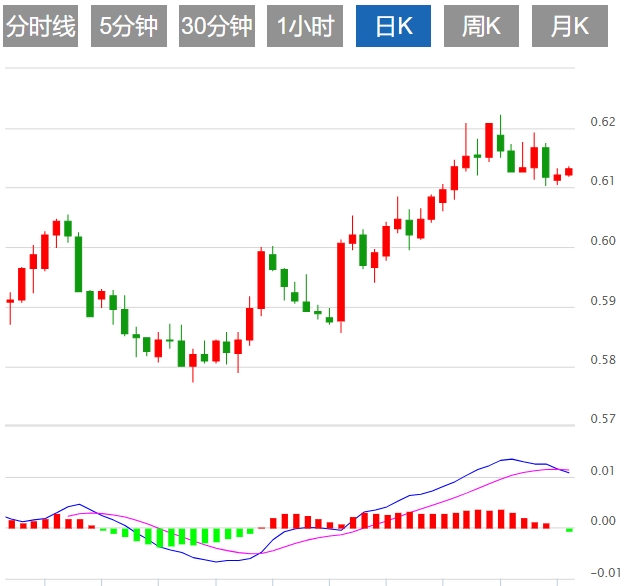Switch to the 分时线 tab
Image resolution: width=631 pixels, height=586 pixels.
(40, 26)
